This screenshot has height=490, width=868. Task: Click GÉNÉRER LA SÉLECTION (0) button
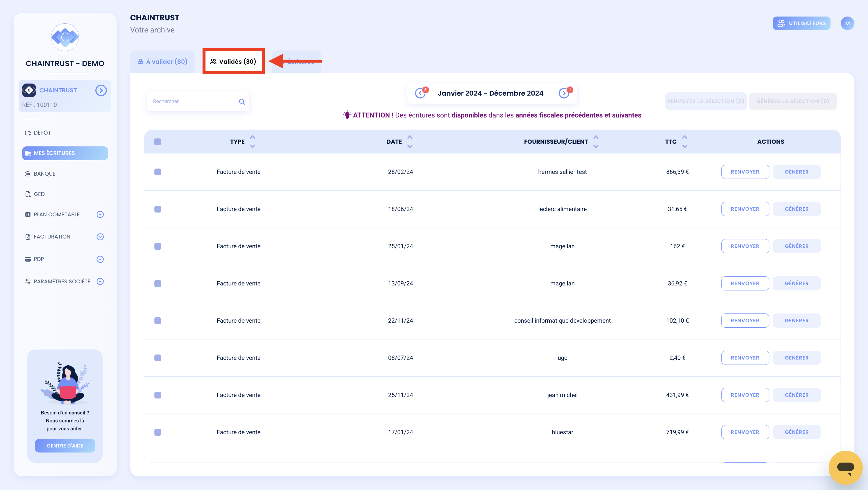pos(793,101)
